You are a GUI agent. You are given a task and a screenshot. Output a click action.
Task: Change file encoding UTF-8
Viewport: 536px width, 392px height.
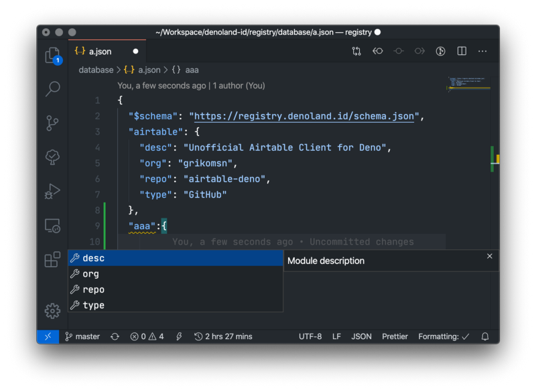(x=310, y=336)
